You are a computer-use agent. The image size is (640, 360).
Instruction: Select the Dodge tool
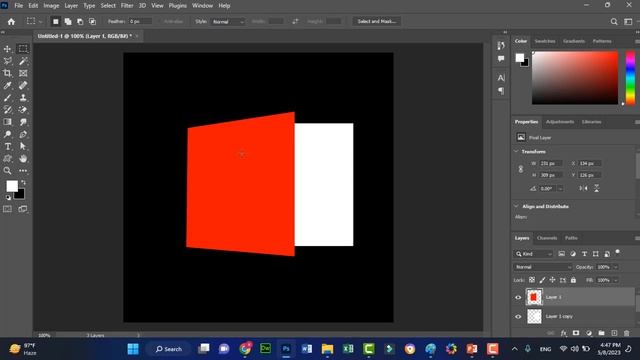[7, 134]
